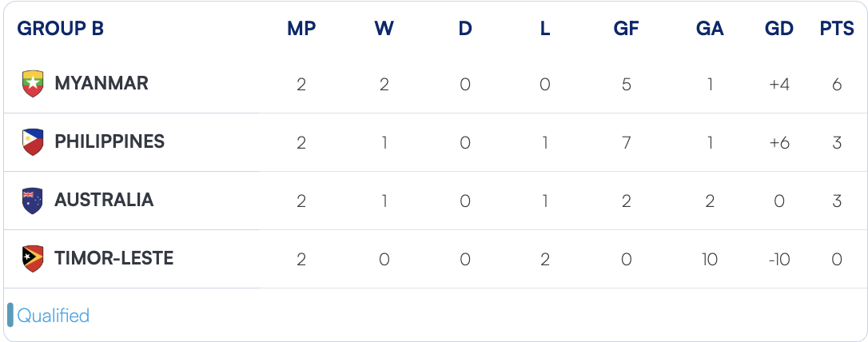Select the TIMOR-LESTE team name

point(113,258)
